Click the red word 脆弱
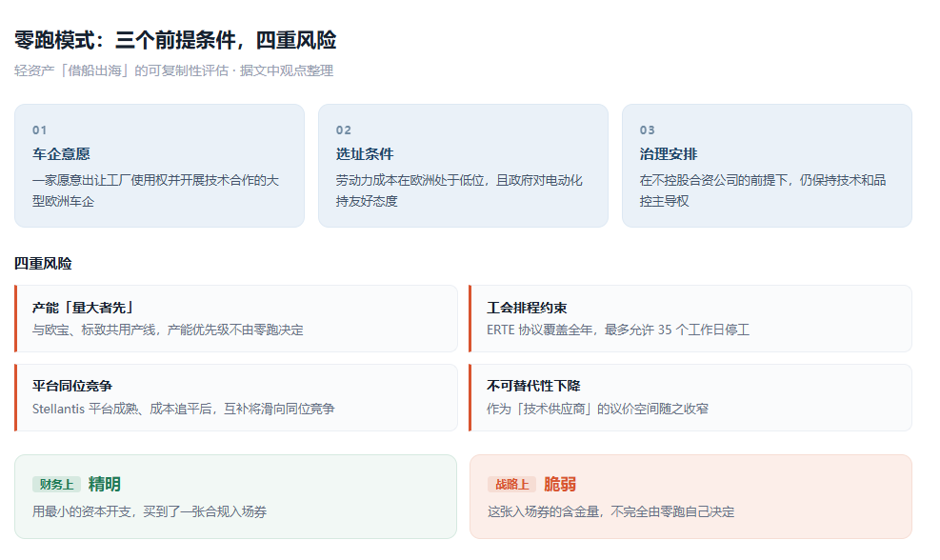 coord(560,484)
